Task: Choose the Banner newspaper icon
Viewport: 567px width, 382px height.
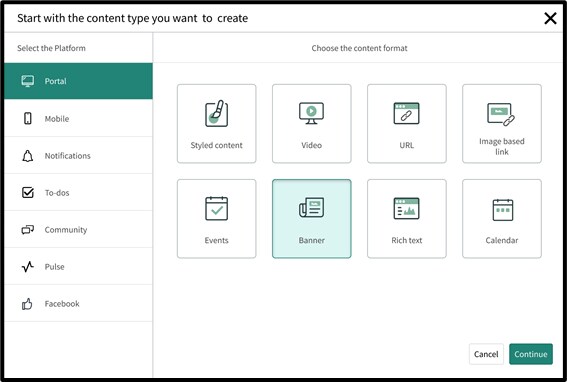Action: [311, 207]
